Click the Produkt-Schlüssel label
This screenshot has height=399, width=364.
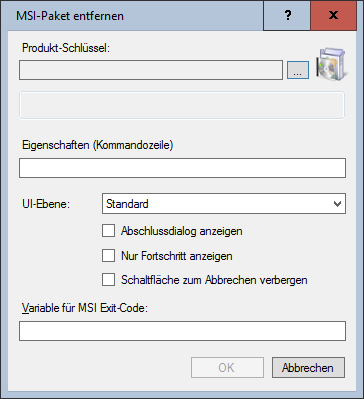point(66,48)
